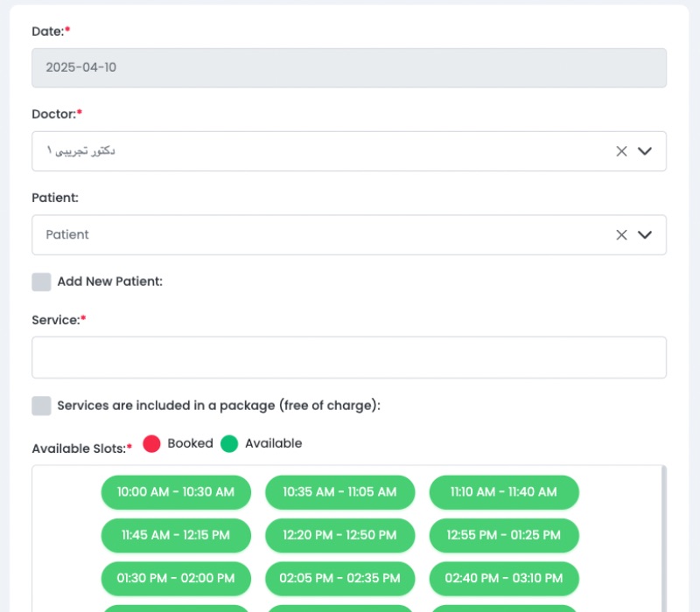700x612 pixels.
Task: Enable the Add New Patient checkbox
Action: tap(41, 282)
